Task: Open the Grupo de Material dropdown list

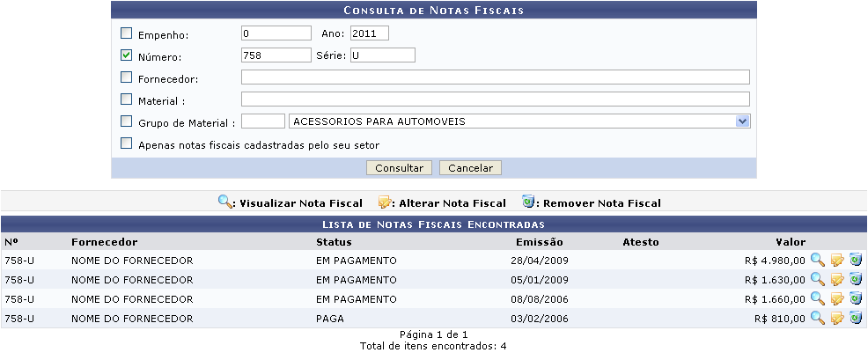Action: [x=742, y=121]
